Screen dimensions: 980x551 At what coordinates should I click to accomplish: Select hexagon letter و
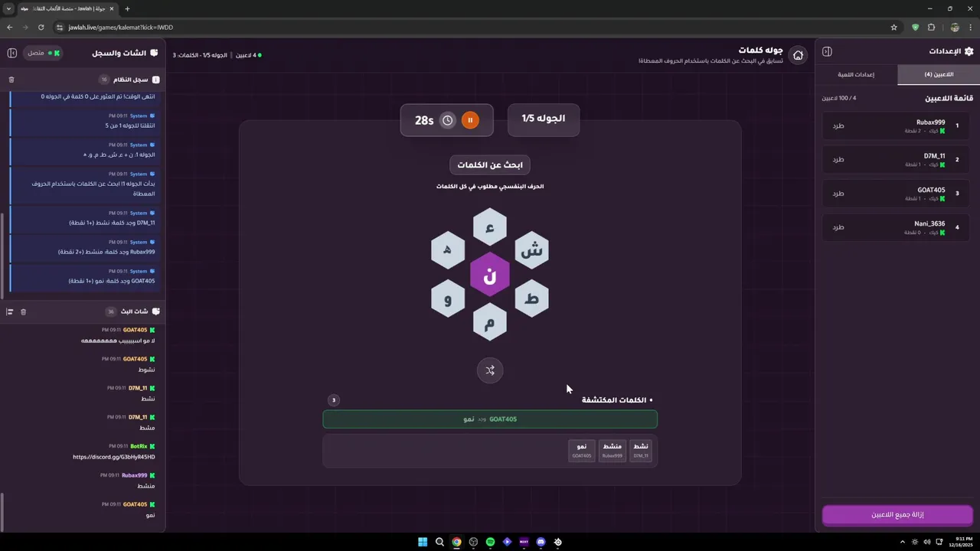point(448,298)
